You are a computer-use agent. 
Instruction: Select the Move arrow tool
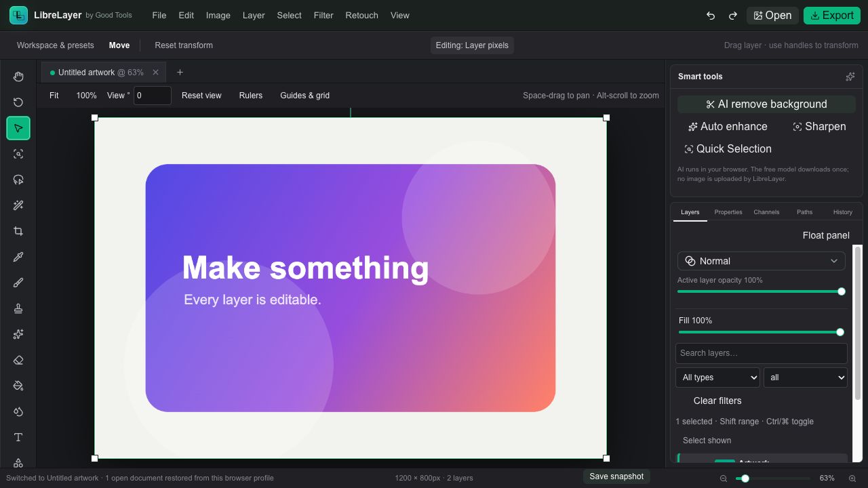coord(18,128)
